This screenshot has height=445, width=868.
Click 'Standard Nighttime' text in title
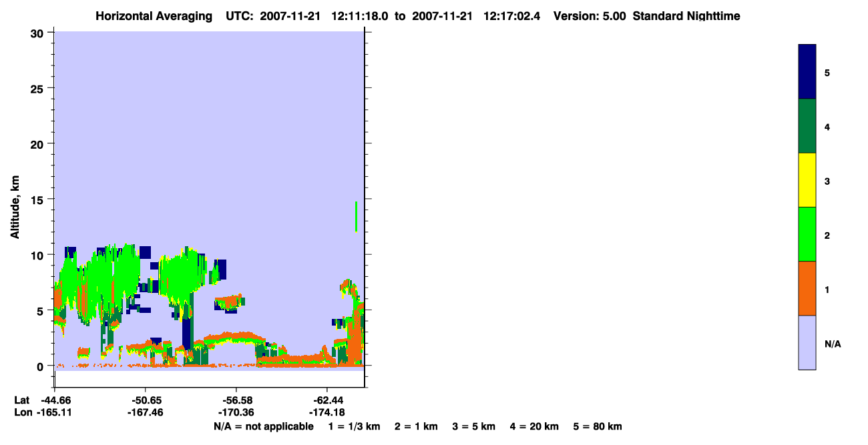686,16
